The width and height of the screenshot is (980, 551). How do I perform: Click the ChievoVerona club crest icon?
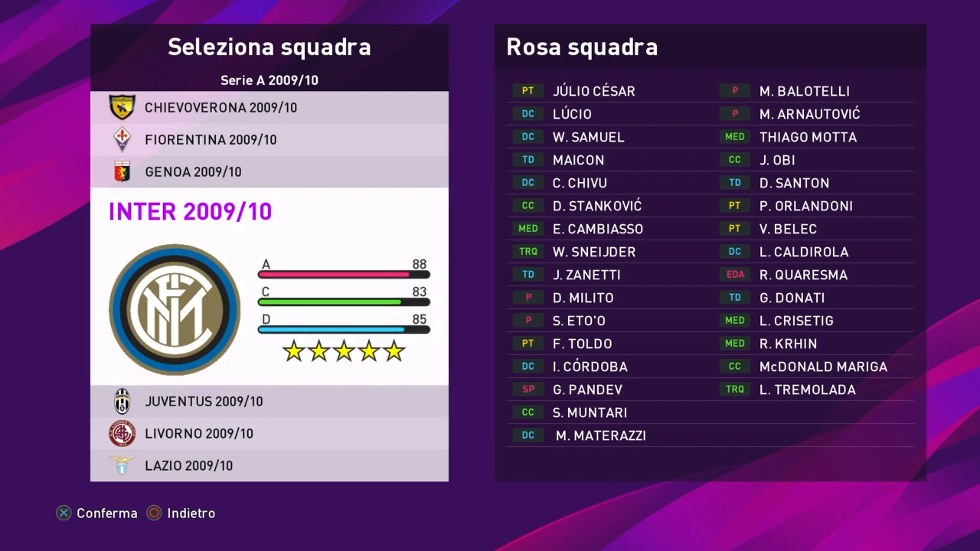pos(122,107)
